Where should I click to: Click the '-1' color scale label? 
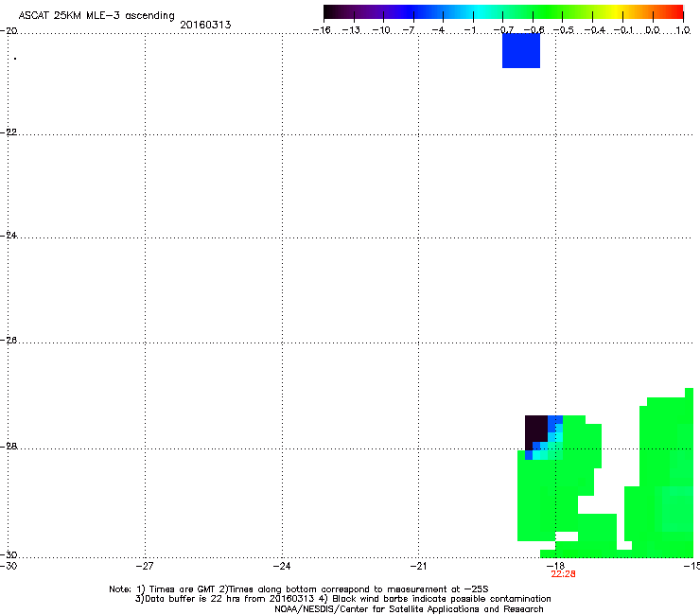tap(469, 30)
